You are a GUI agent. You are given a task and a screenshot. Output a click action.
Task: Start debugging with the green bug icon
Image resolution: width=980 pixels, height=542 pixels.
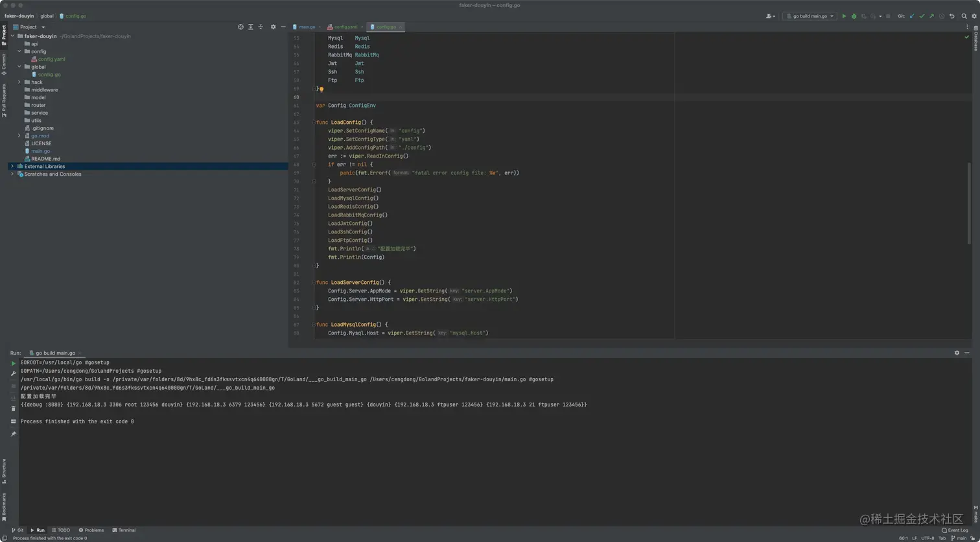[x=854, y=16]
